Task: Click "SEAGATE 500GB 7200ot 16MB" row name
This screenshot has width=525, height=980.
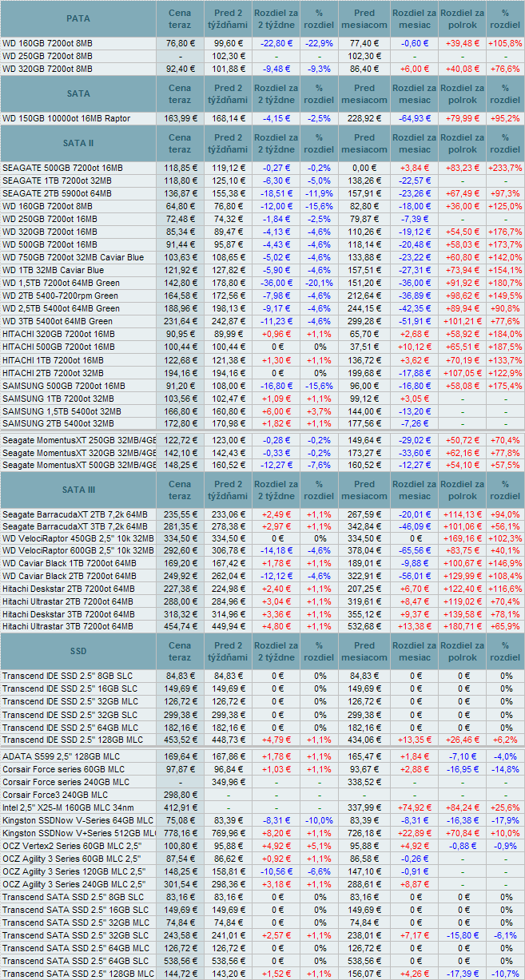Action: [x=63, y=168]
